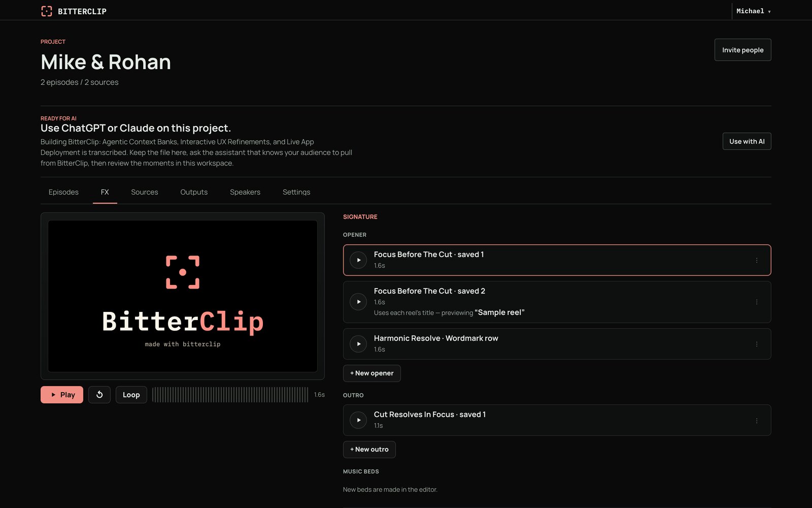Image resolution: width=812 pixels, height=508 pixels.
Task: Select the Focus Before The Cut saved 1 title
Action: (429, 255)
